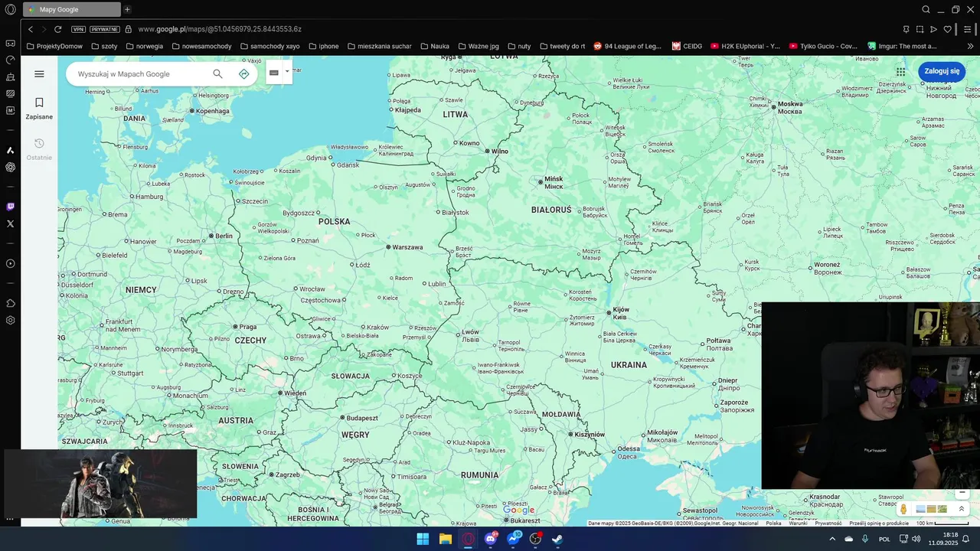Open the ProjektyDomow bookmark folder
This screenshot has width=980, height=551.
pos(54,46)
